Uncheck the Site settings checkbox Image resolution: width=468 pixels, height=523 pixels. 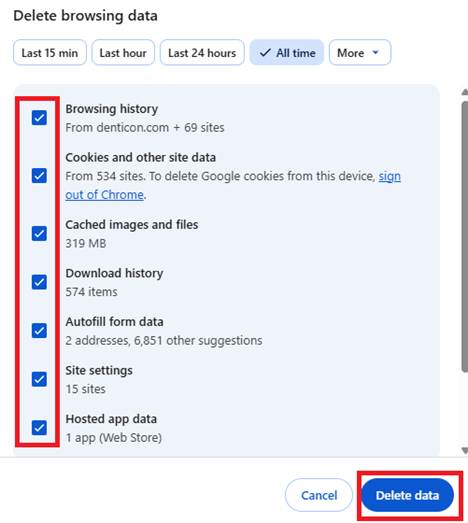pyautogui.click(x=39, y=379)
